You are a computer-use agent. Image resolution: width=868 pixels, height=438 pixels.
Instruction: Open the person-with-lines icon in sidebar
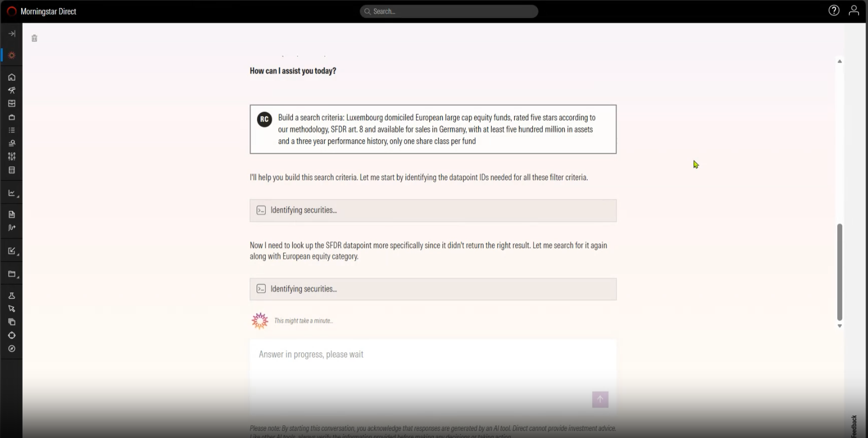[x=12, y=143]
